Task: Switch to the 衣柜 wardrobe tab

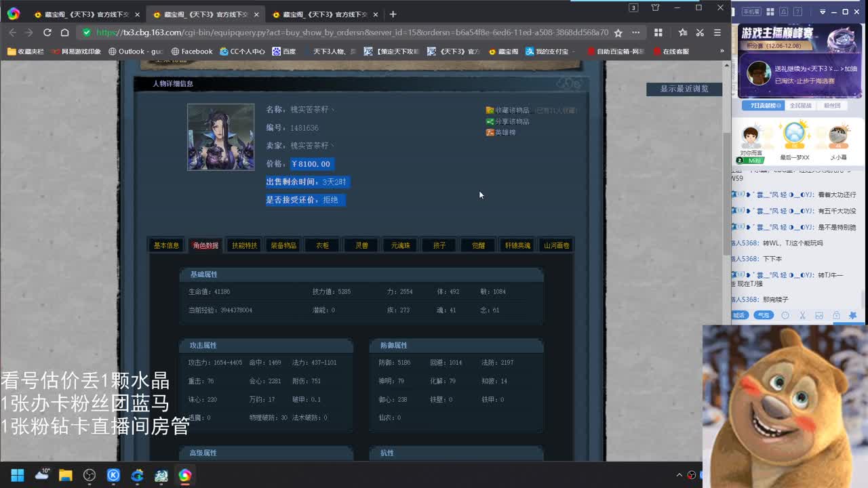Action: coord(322,245)
